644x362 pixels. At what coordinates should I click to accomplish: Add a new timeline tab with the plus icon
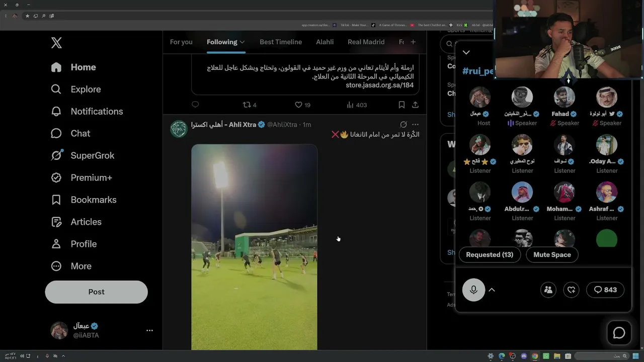[413, 42]
